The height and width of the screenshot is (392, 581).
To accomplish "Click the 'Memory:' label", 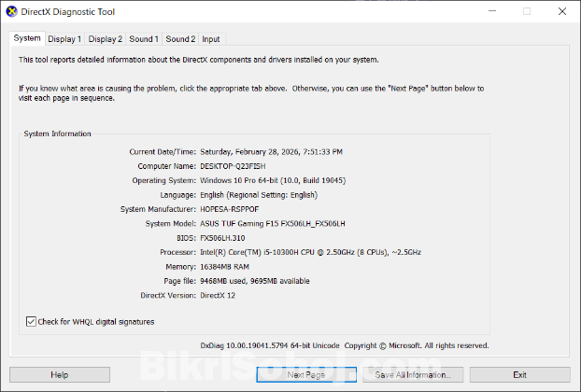I will click(180, 267).
